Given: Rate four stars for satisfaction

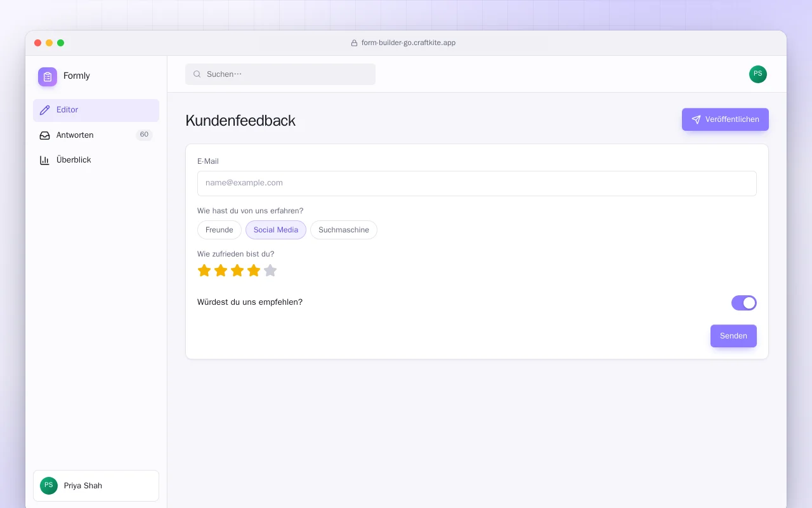Looking at the screenshot, I should pos(254,271).
